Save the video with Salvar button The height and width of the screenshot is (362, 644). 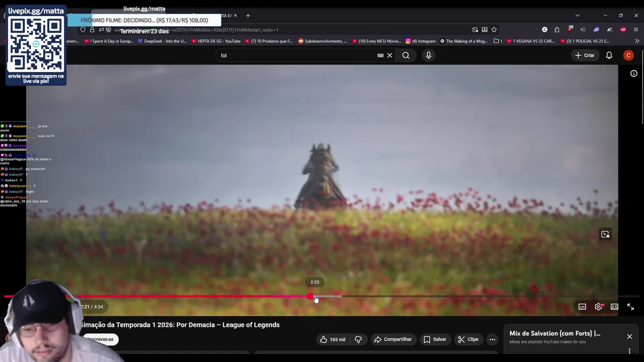[435, 339]
